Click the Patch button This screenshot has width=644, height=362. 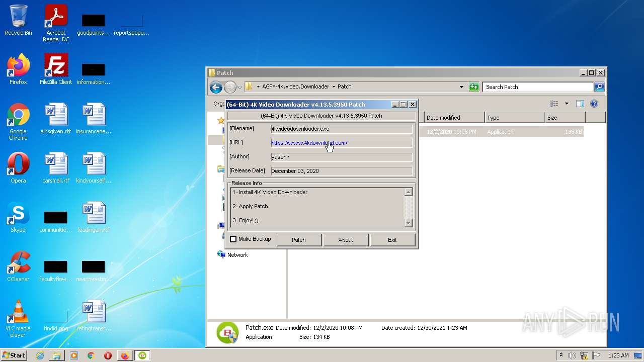coord(299,240)
